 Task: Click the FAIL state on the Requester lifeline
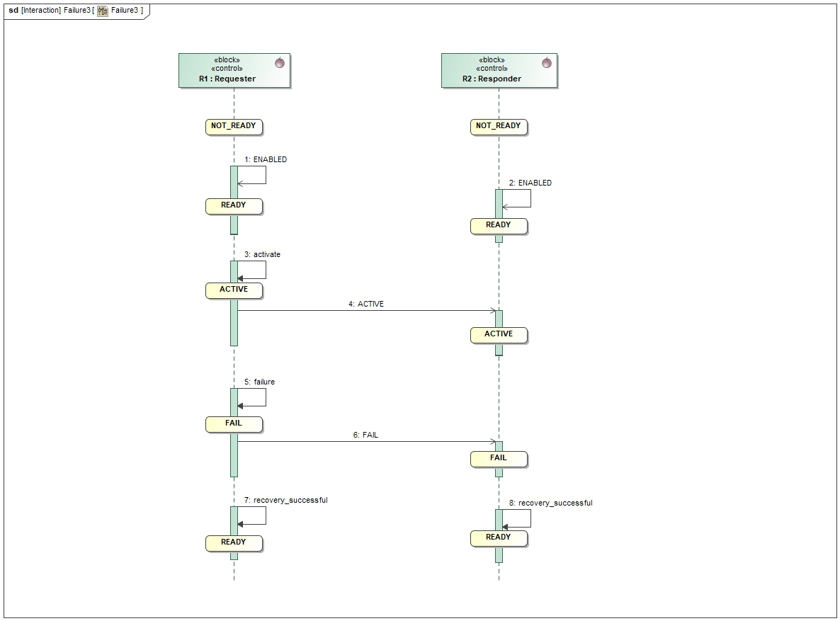[234, 423]
